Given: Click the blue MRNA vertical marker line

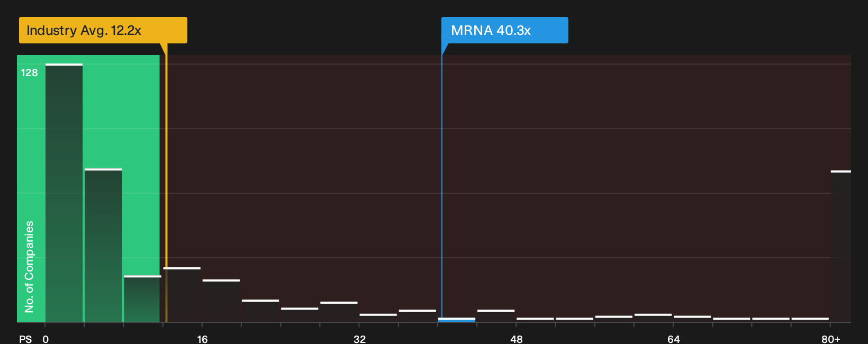Looking at the screenshot, I should pyautogui.click(x=442, y=183).
